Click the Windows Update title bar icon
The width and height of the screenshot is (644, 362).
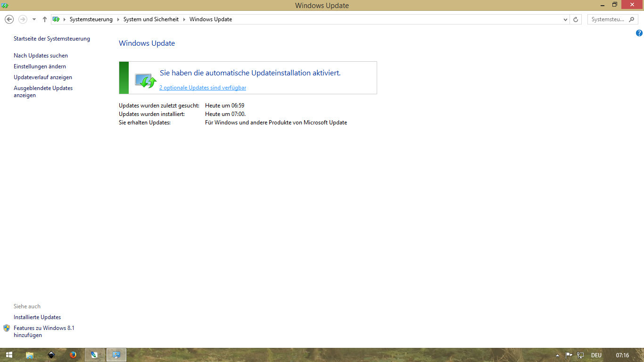click(5, 5)
